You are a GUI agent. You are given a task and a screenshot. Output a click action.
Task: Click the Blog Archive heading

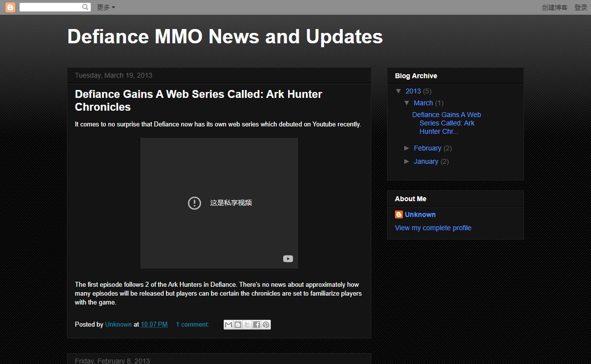pos(416,76)
